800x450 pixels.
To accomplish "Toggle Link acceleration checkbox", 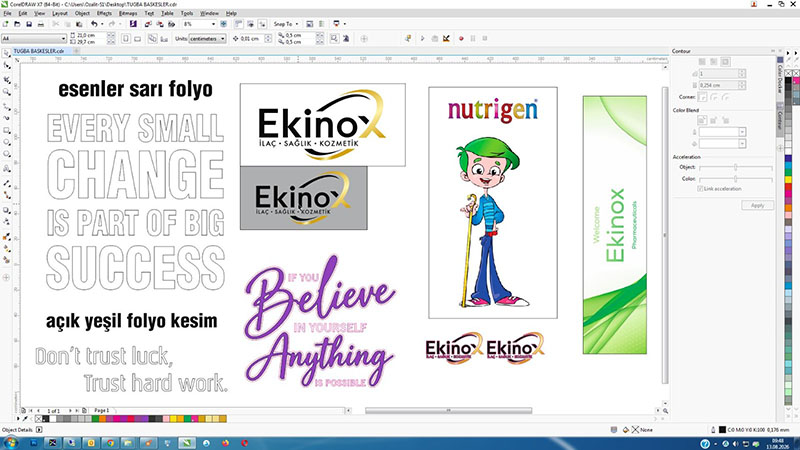I will [x=700, y=189].
